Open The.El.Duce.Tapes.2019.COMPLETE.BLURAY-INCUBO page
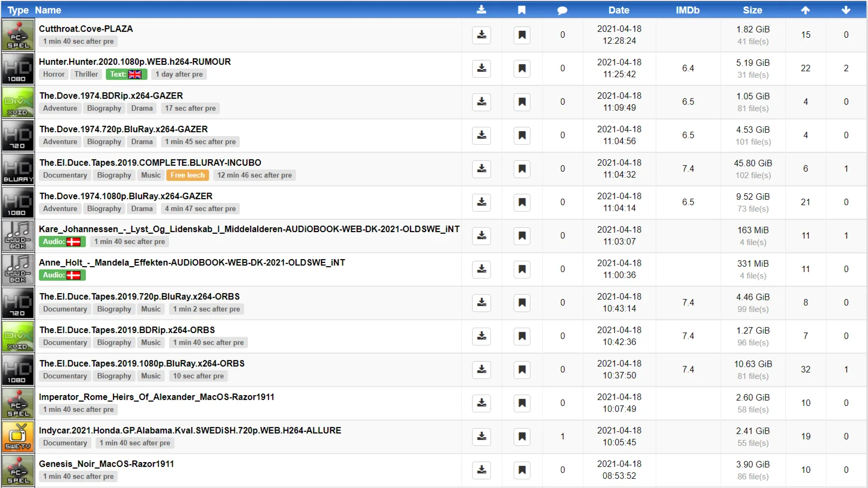Viewport: 868px width, 488px height. (150, 162)
